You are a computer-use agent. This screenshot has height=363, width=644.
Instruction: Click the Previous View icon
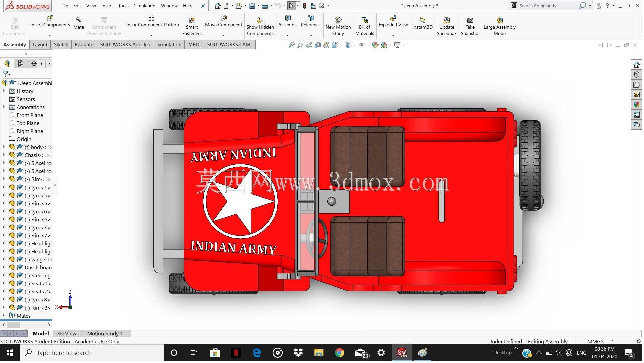[309, 45]
